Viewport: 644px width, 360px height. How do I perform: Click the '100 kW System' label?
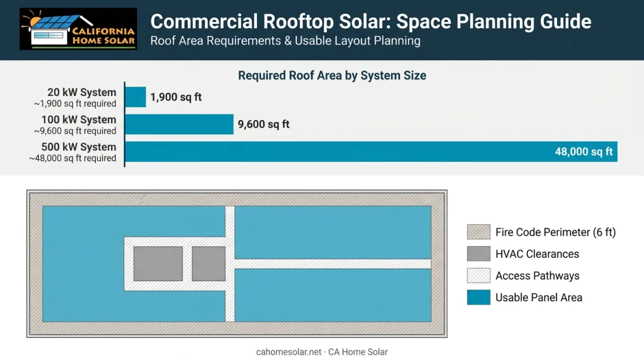pos(79,120)
